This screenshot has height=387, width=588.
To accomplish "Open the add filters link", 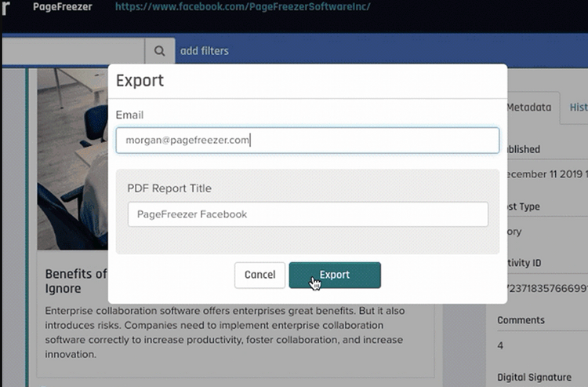I will coord(205,51).
